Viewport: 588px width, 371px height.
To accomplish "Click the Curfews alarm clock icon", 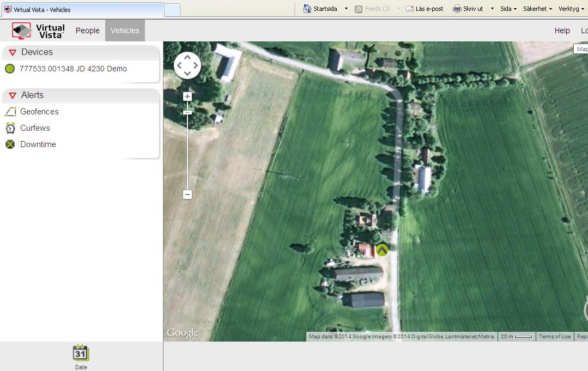I will point(10,128).
